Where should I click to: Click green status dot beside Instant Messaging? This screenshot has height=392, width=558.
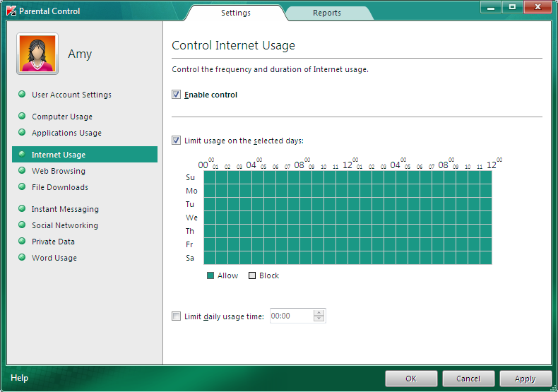click(x=22, y=208)
